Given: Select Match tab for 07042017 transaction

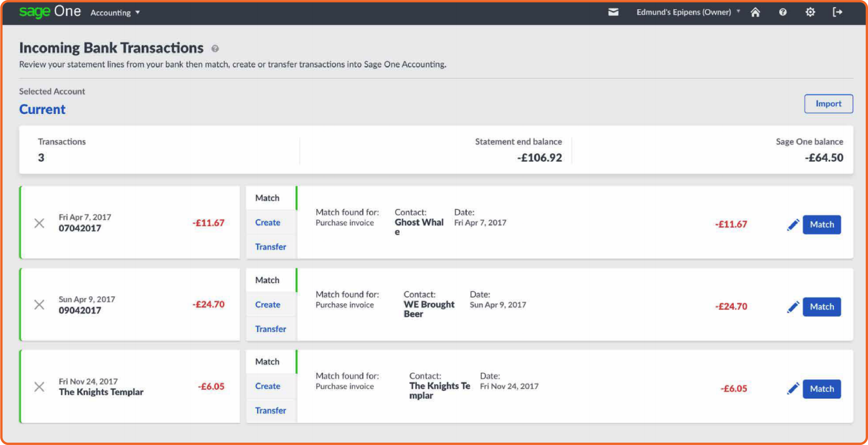Looking at the screenshot, I should click(x=271, y=198).
